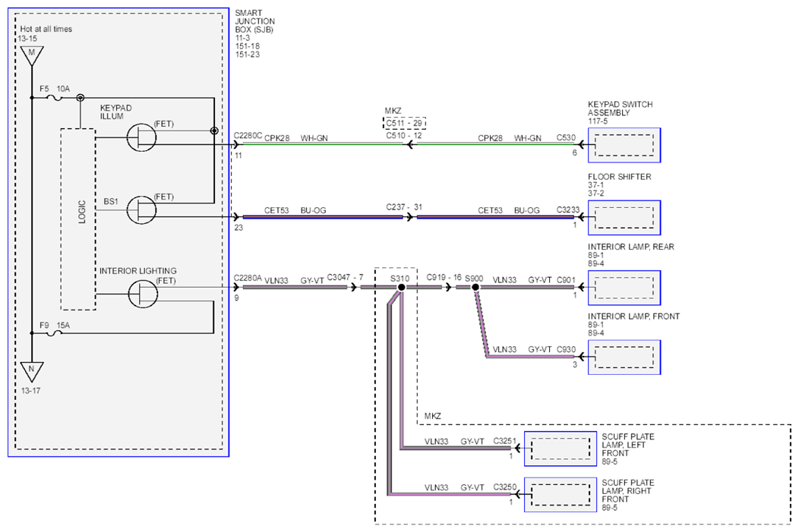Open the Interior Lamp, Rear component box

coord(624,288)
